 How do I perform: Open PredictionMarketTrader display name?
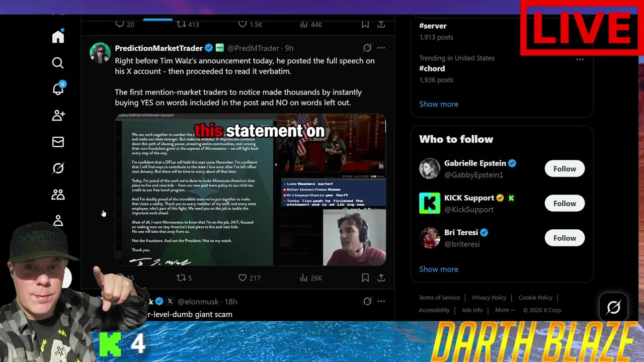tap(158, 48)
